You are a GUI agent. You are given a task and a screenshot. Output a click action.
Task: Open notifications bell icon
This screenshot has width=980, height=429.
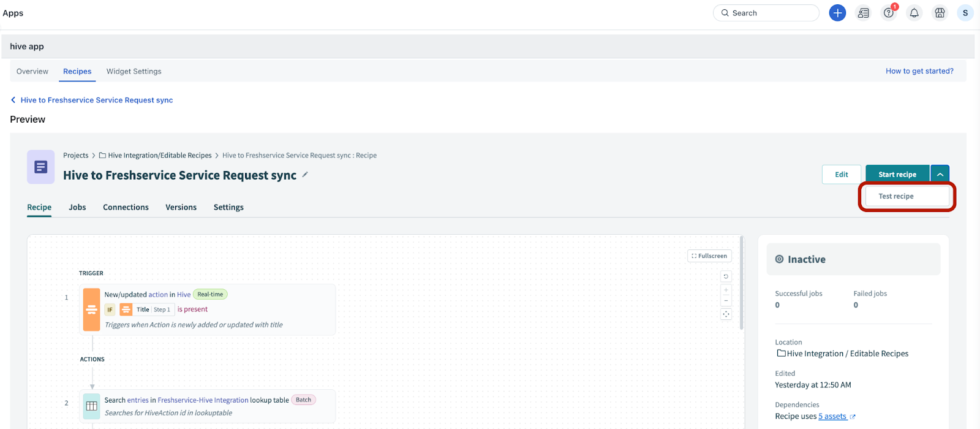[x=914, y=13]
